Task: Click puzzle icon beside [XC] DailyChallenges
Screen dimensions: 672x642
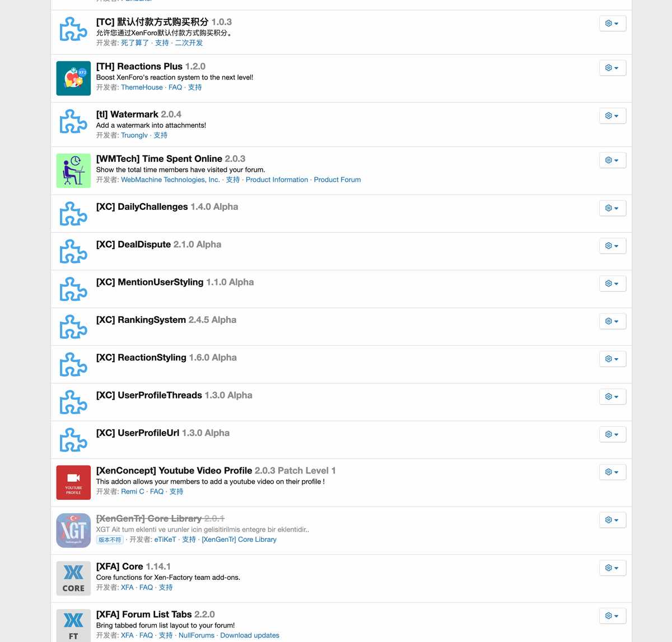Action: [73, 214]
